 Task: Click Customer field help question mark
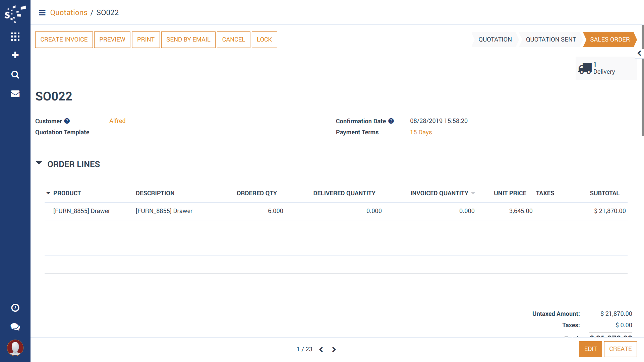pos(67,121)
